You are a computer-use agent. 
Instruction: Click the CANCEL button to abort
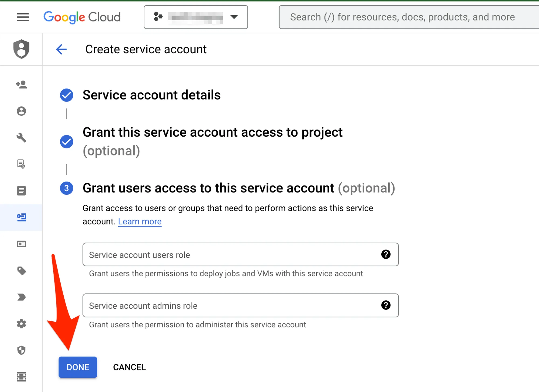coord(129,367)
